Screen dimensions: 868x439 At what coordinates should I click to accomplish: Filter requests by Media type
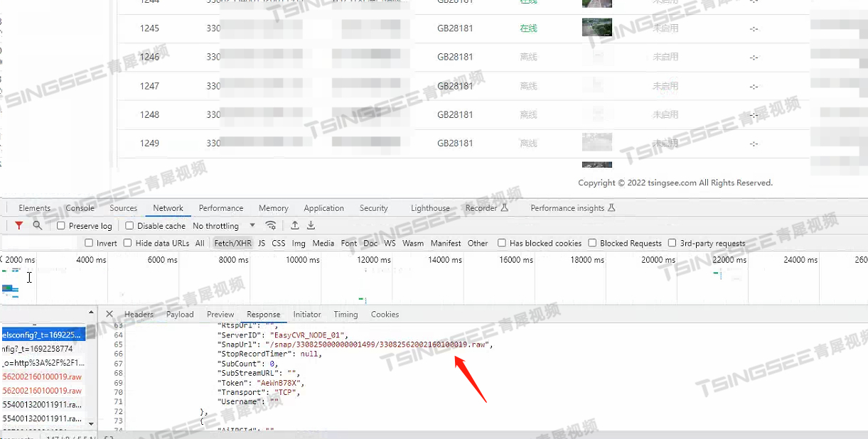click(323, 243)
